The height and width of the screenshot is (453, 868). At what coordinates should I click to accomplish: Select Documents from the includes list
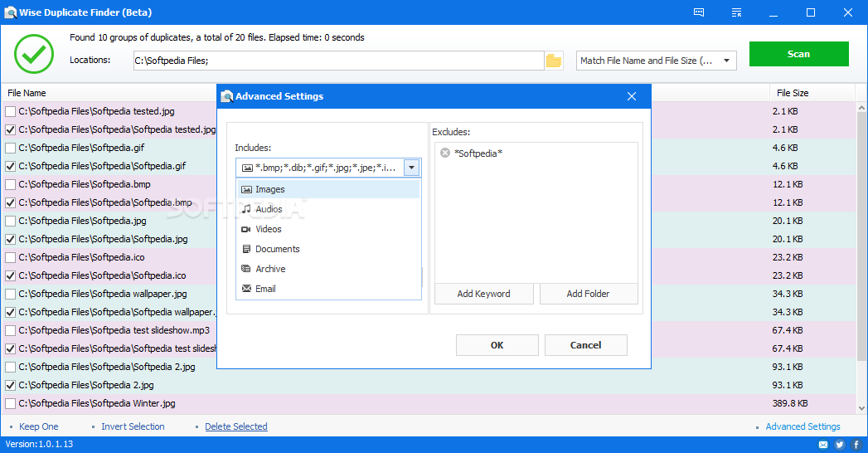click(329, 249)
